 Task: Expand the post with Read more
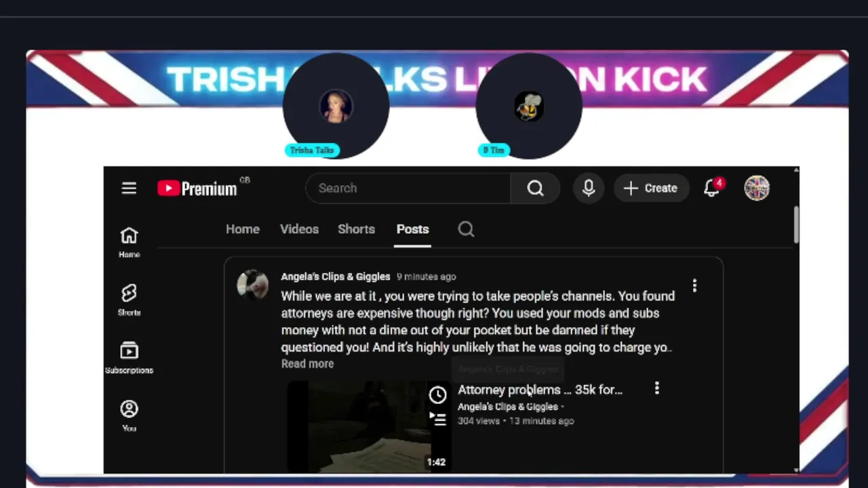(307, 364)
